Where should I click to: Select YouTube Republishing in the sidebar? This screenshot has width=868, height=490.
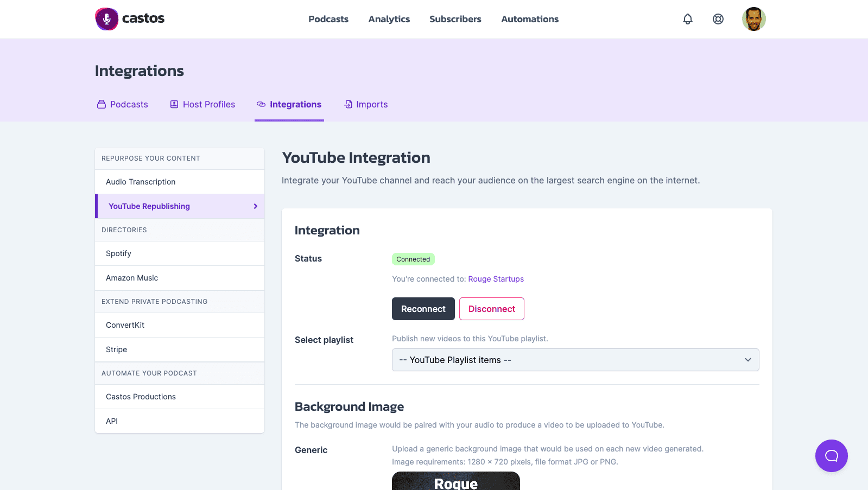(180, 206)
